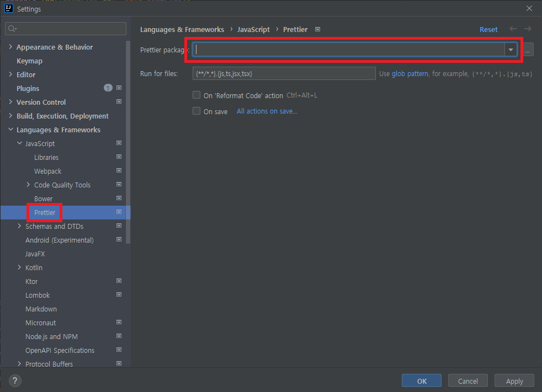Click project-level icon beside Webpack

pos(119,171)
